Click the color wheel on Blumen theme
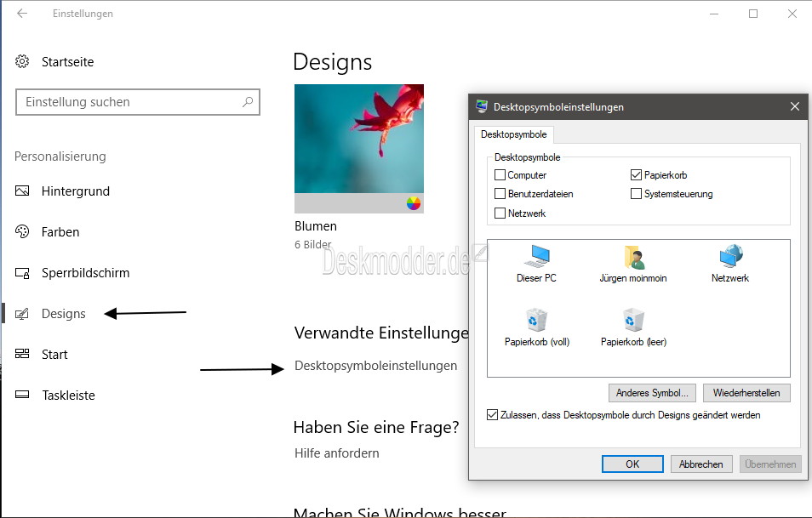This screenshot has width=812, height=518. click(414, 203)
